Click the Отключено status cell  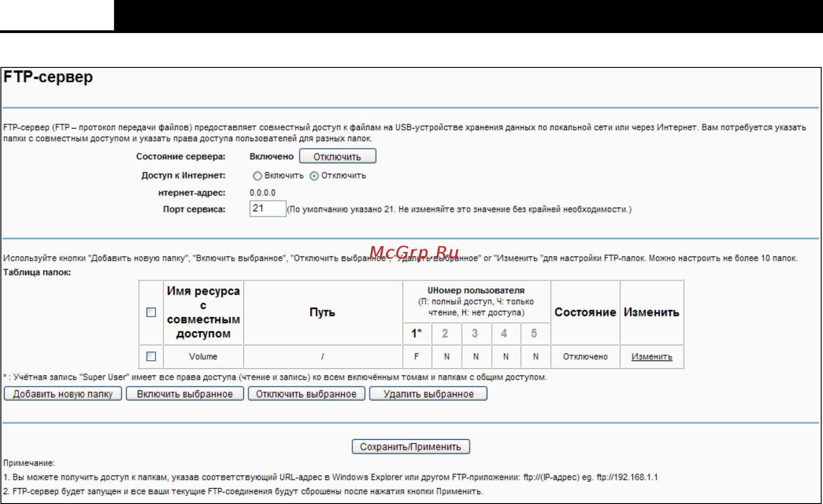click(x=585, y=357)
